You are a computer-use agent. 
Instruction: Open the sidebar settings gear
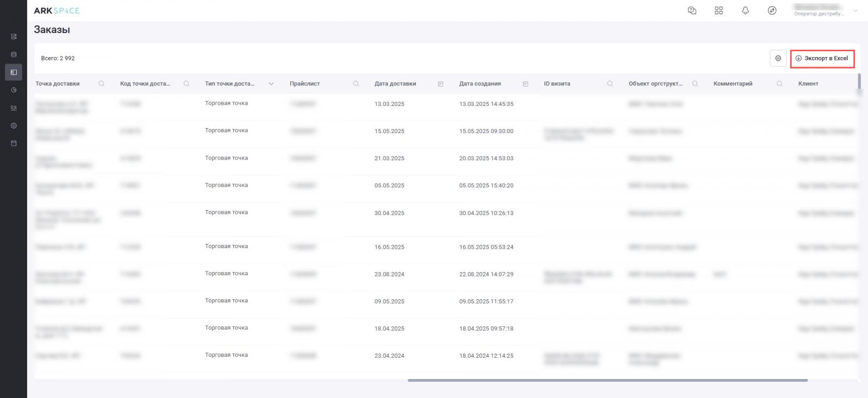tap(14, 125)
